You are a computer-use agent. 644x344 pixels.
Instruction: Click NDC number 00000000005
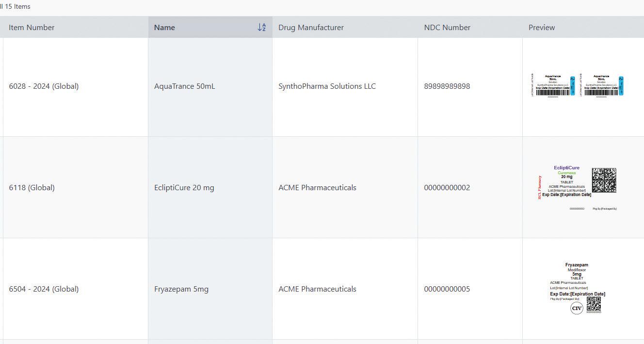(447, 289)
